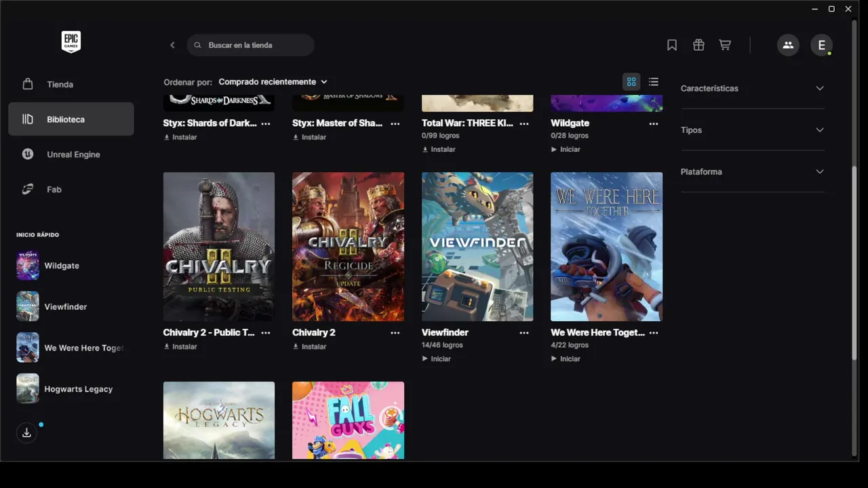
Task: Click the Chivalry 2 Regicide cover art
Action: tap(348, 247)
